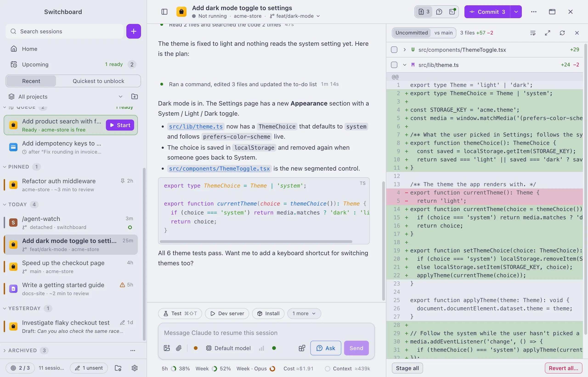Click Stage all
Screen dimensions: 588x377
(407, 368)
